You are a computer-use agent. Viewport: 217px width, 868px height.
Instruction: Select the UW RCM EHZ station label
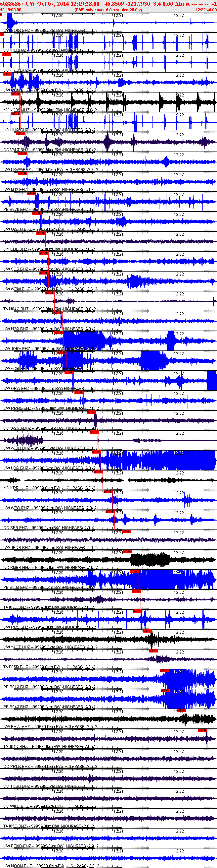[50, 90]
